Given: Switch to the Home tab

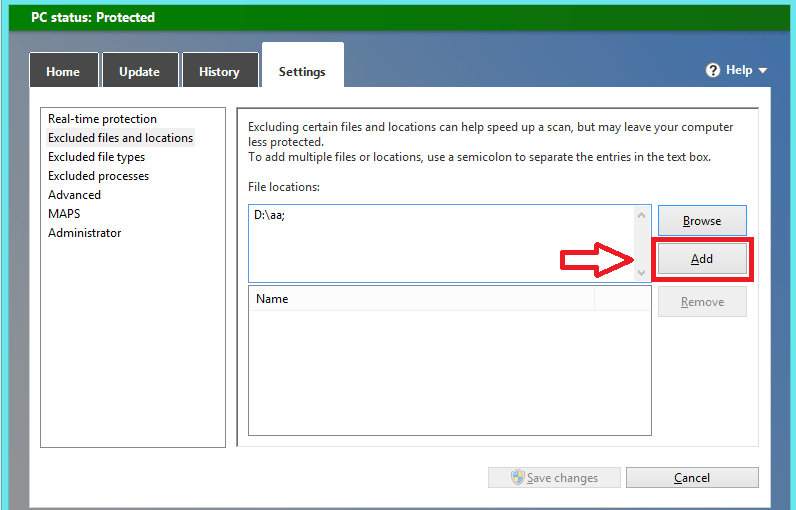Looking at the screenshot, I should [63, 72].
